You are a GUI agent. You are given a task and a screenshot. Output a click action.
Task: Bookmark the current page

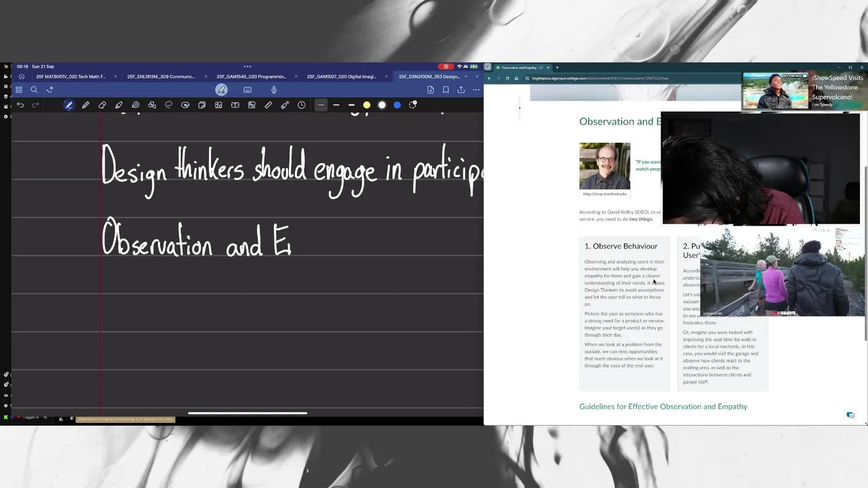coord(446,89)
